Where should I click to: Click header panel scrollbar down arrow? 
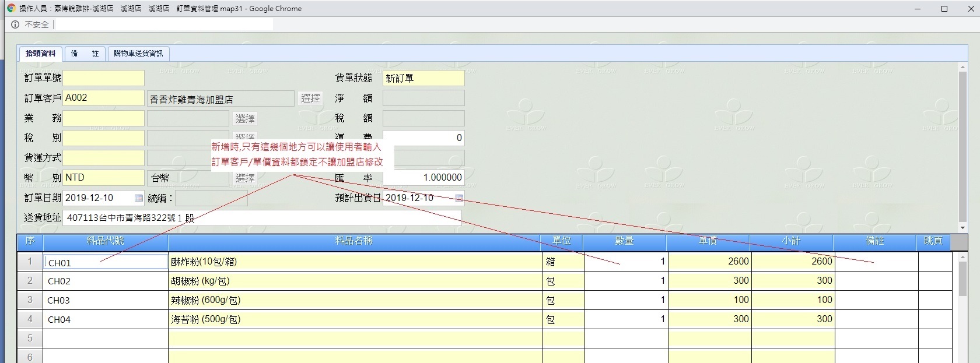[x=963, y=228]
